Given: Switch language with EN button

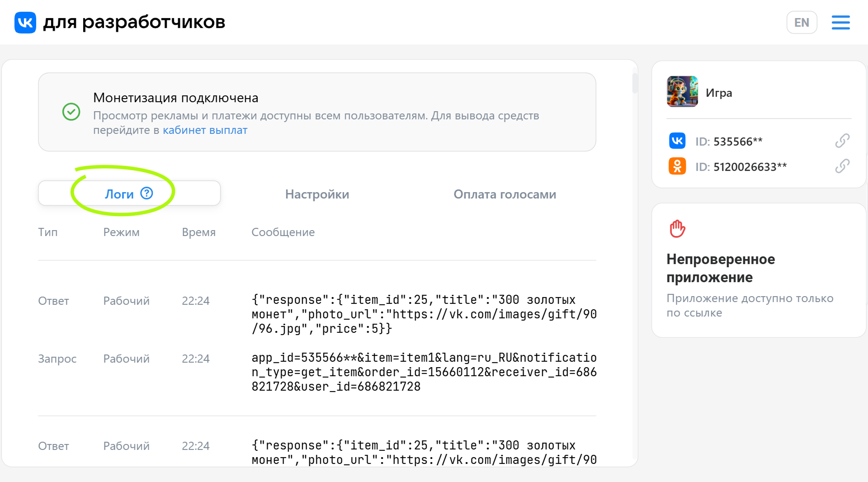Looking at the screenshot, I should (x=802, y=22).
